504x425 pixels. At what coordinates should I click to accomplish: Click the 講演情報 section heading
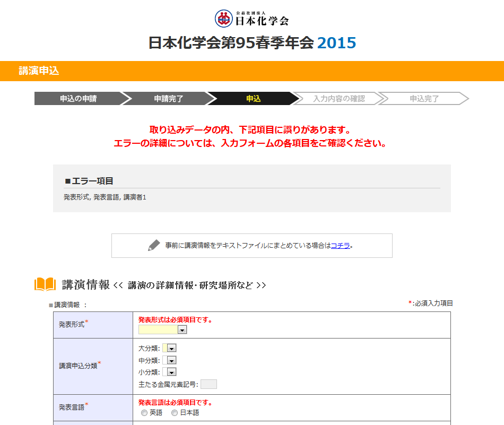click(x=86, y=285)
